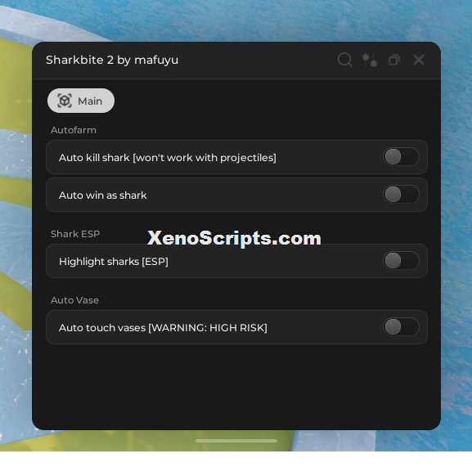Enable Auto touch vases toggle
Screen dimensions: 472x476
[x=401, y=327]
